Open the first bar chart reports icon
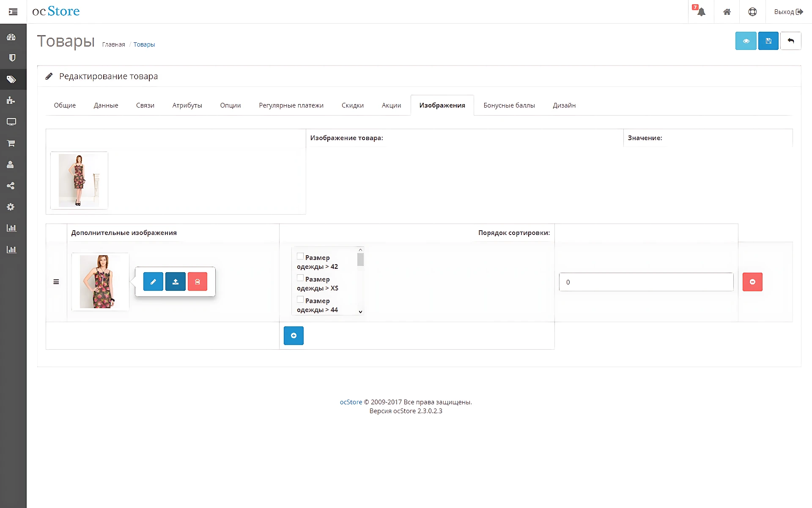 coord(11,228)
